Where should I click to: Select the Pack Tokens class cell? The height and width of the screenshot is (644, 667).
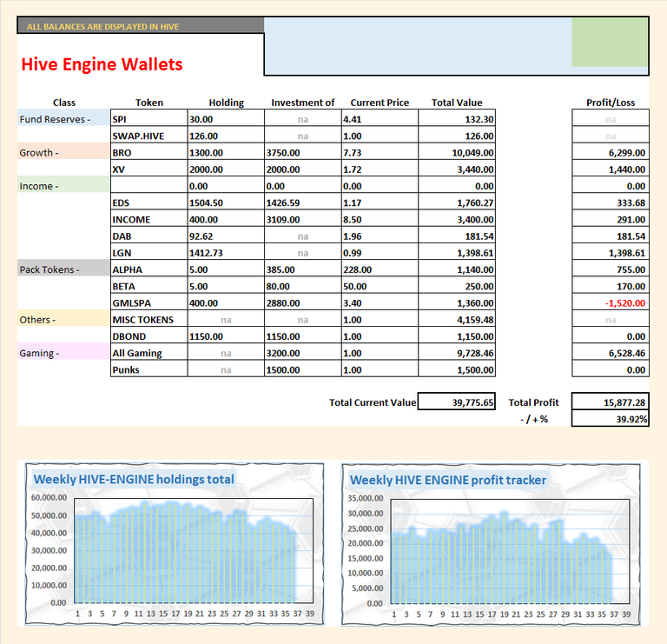(63, 269)
